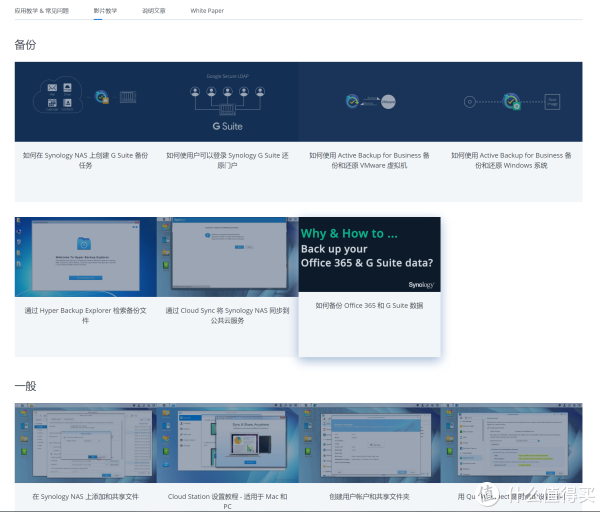This screenshot has height=512, width=600.
Task: Click title 'Cloud Station 设置教程 - 适用于 Mac 和 PC'
Action: point(228,501)
